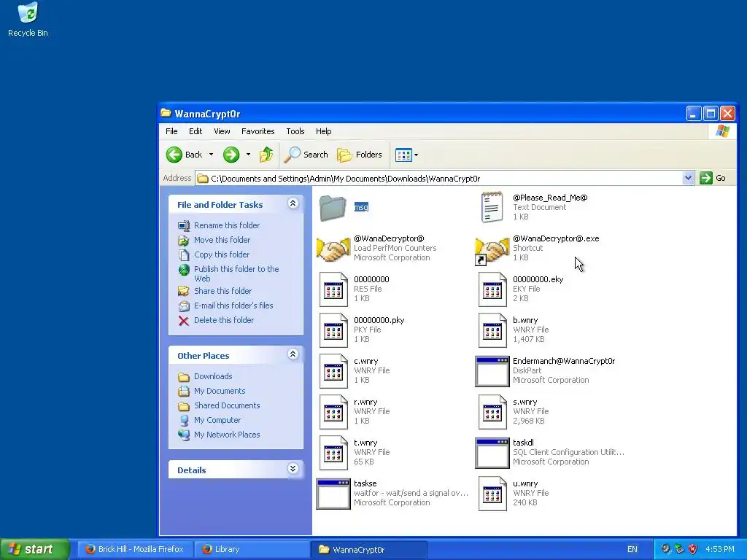Expand the Address bar dropdown
Image resolution: width=747 pixels, height=560 pixels.
click(x=687, y=178)
